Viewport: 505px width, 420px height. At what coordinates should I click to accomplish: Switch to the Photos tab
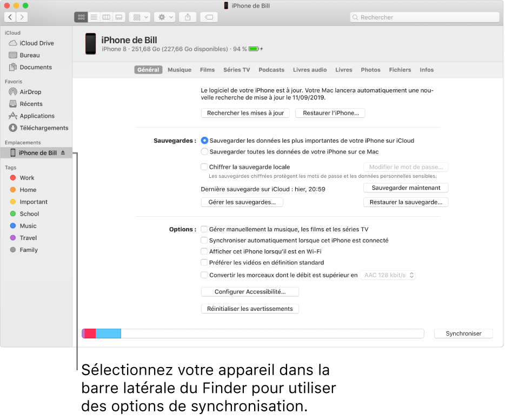pyautogui.click(x=370, y=70)
